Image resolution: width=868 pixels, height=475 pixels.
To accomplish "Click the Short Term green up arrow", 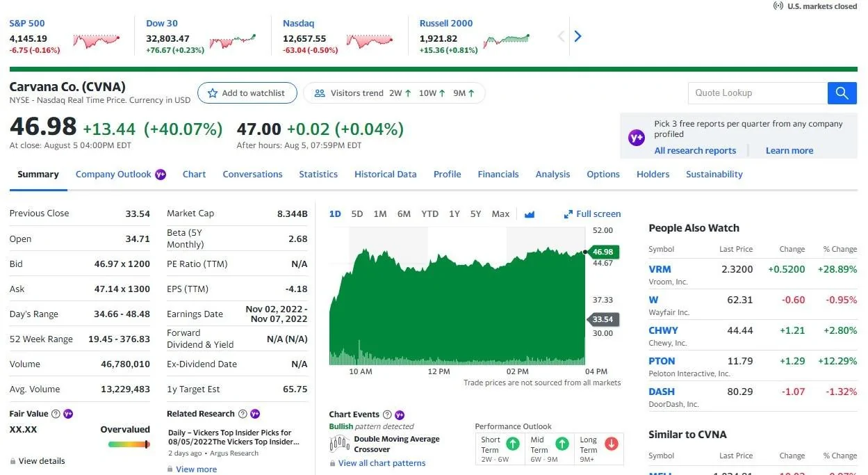I will coord(513,444).
